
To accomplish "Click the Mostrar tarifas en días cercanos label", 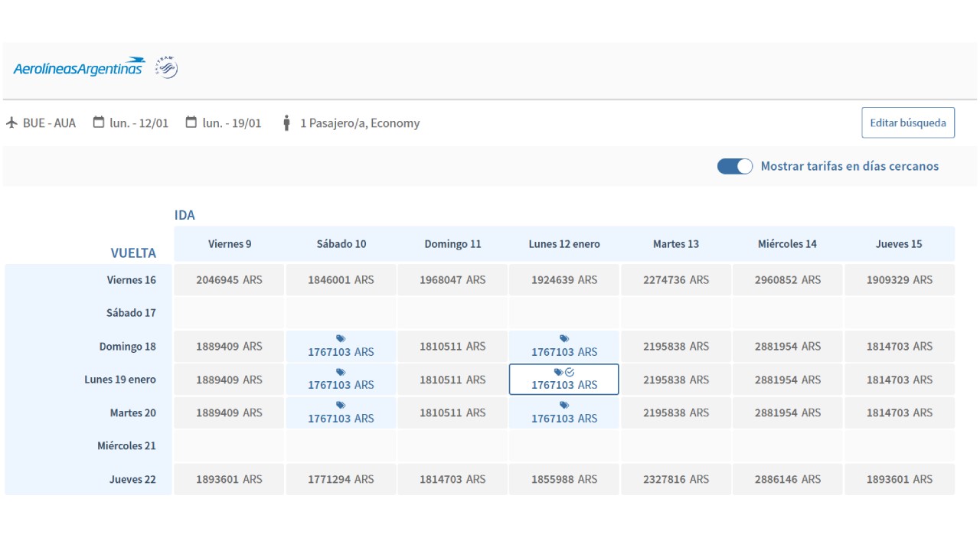I will [x=849, y=166].
